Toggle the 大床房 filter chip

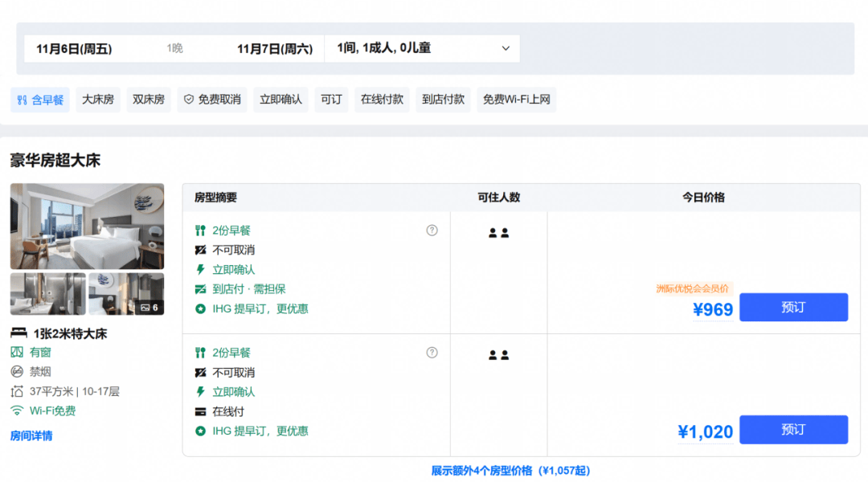coord(98,100)
